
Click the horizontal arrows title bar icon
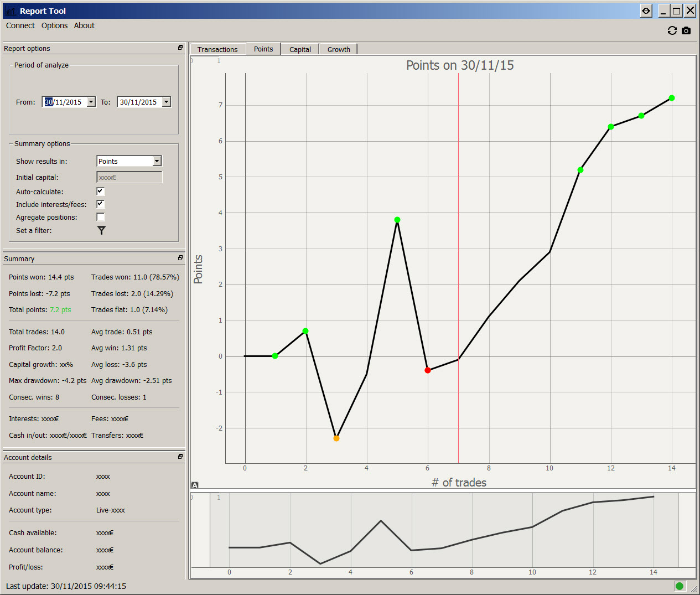646,11
